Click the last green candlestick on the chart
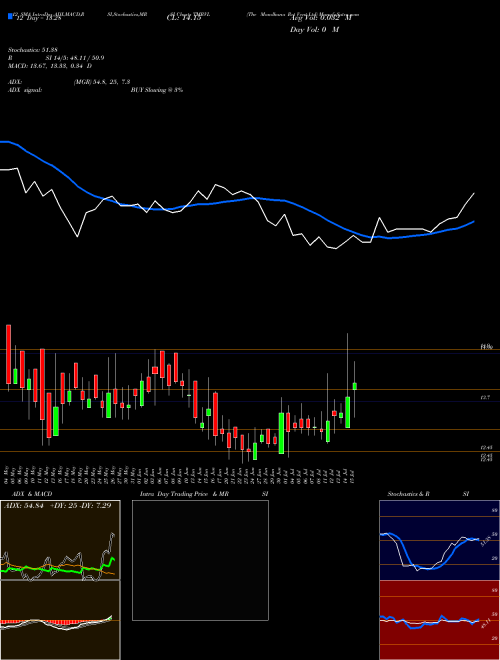The height and width of the screenshot is (660, 500). pyautogui.click(x=355, y=386)
